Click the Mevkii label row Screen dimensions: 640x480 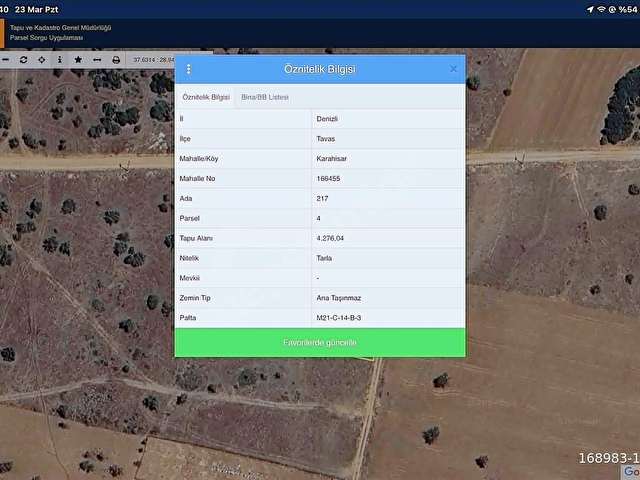(x=243, y=278)
